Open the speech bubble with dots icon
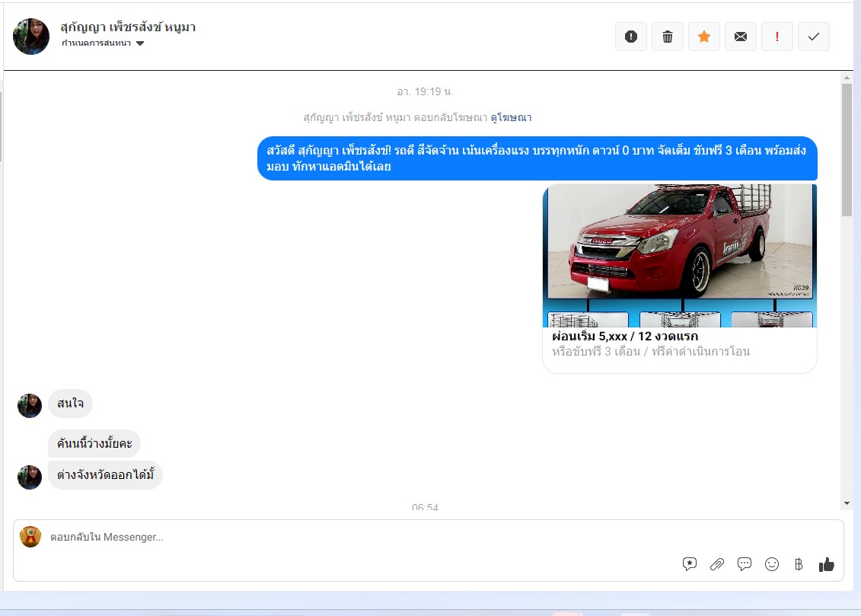 coord(745,564)
